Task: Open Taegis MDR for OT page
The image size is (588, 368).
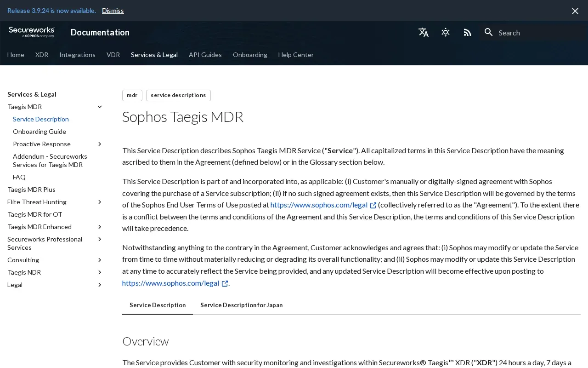Action: pos(35,214)
